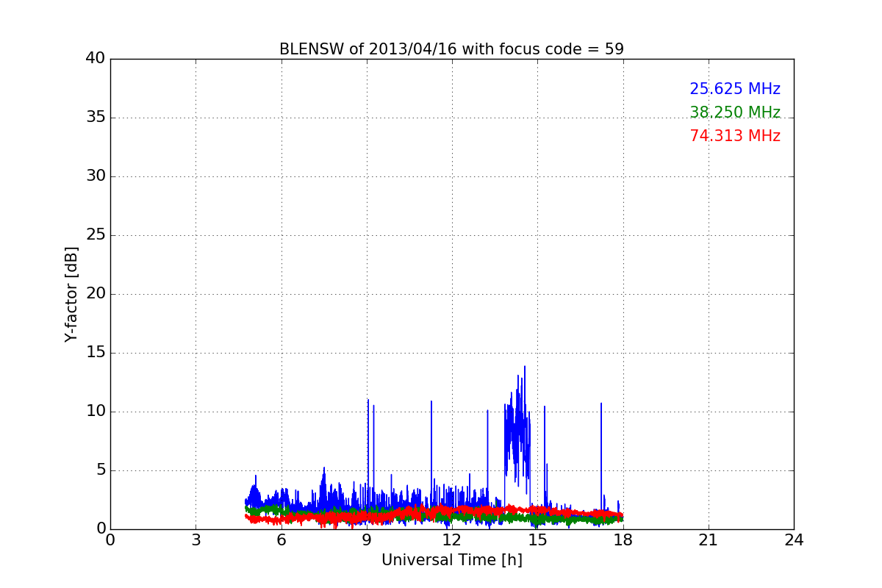
Task: Select the red 74.313 MHz legend label
Action: tap(735, 136)
